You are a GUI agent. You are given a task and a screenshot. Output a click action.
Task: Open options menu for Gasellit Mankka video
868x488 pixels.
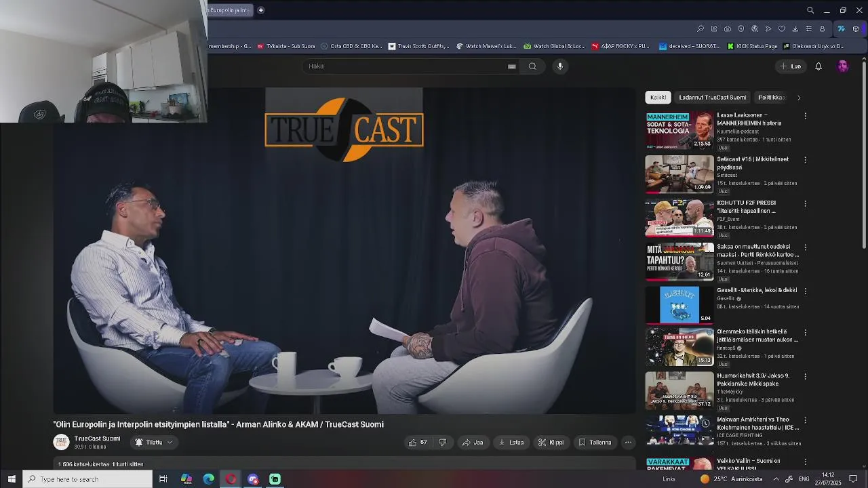[x=805, y=291]
